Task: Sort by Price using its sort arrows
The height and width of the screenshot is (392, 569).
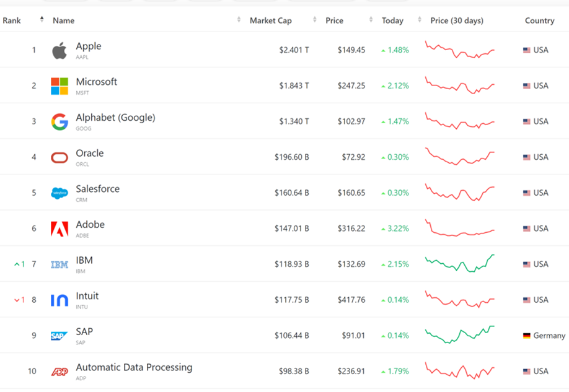Action: (371, 19)
